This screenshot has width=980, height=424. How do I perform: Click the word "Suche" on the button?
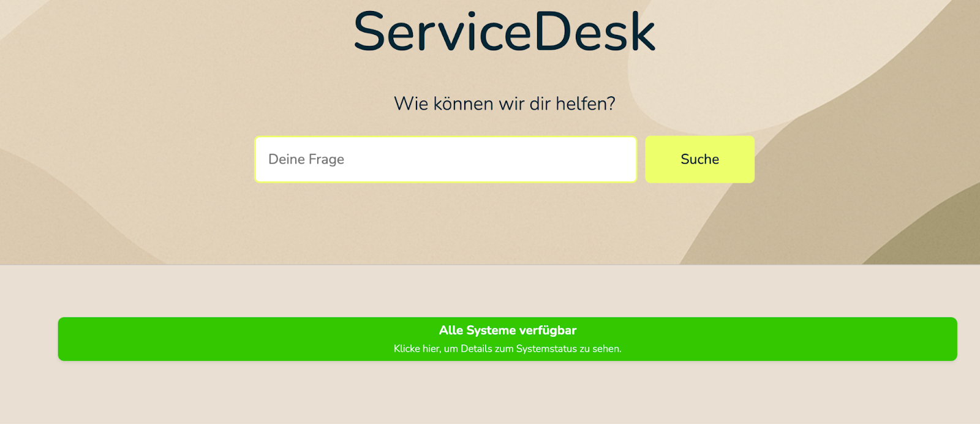pyautogui.click(x=699, y=159)
